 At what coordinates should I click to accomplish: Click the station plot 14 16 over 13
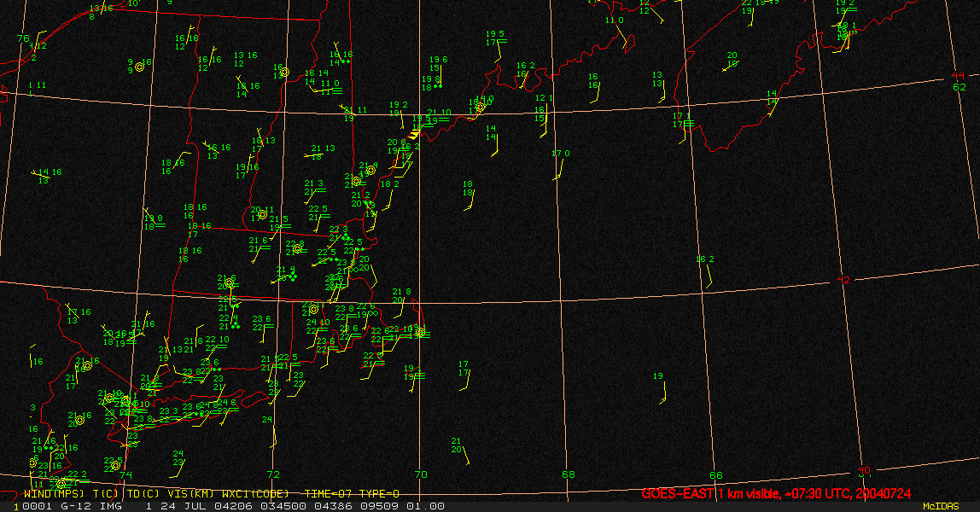[x=50, y=176]
